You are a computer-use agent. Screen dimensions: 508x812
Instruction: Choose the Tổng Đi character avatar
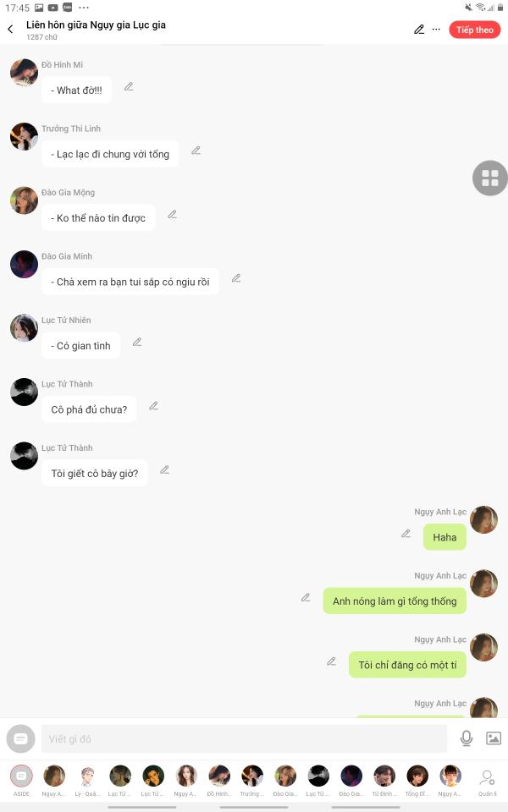tap(417, 781)
